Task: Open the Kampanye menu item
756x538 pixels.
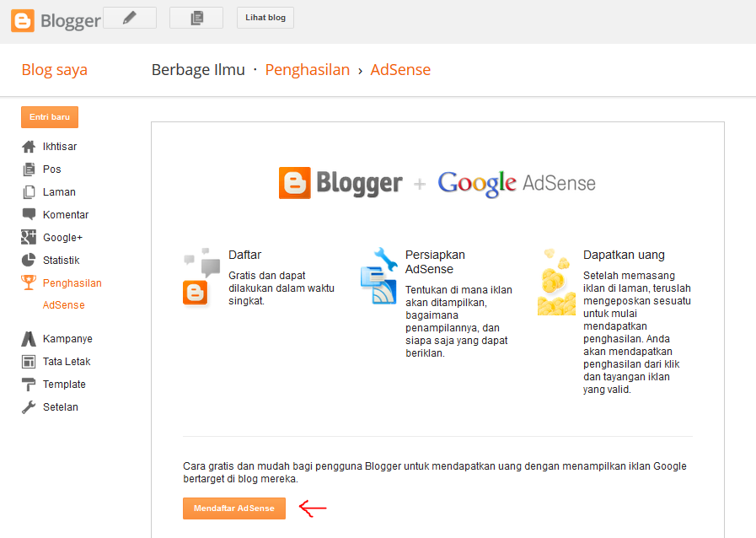Action: point(67,339)
